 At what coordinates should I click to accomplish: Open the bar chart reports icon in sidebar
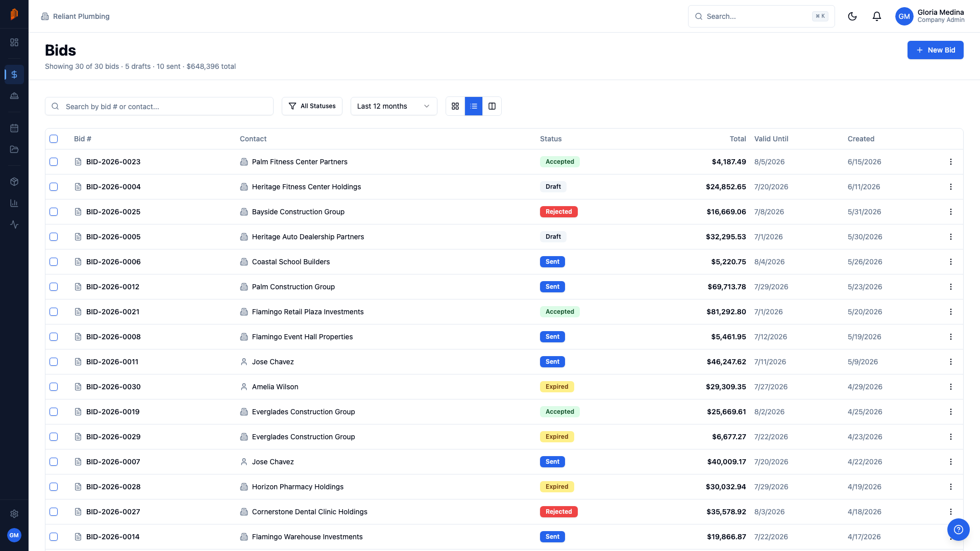(14, 203)
